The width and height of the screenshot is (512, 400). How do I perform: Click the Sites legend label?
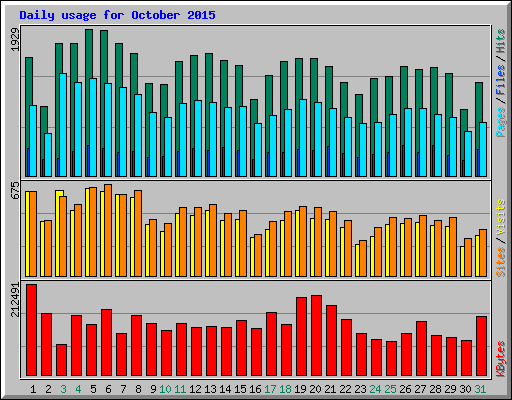tap(500, 262)
